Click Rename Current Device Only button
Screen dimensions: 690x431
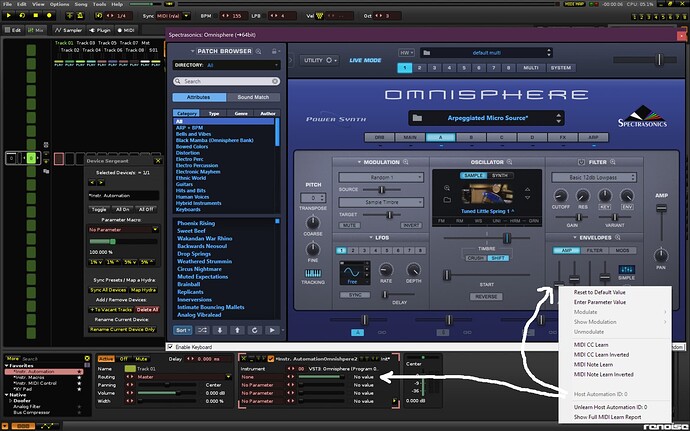coord(123,329)
